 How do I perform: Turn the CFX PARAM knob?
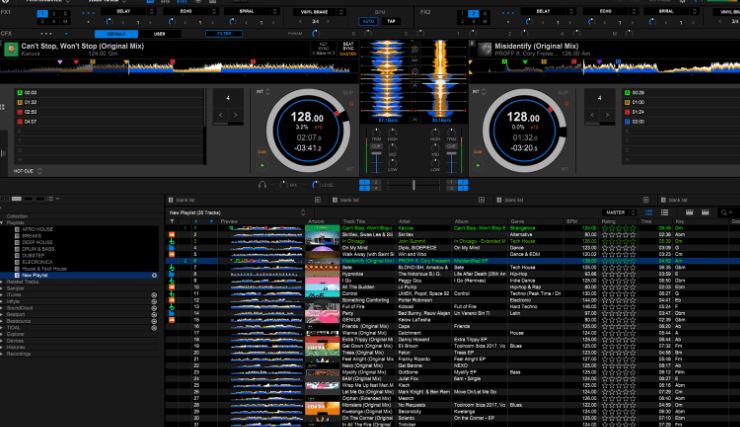click(x=315, y=33)
